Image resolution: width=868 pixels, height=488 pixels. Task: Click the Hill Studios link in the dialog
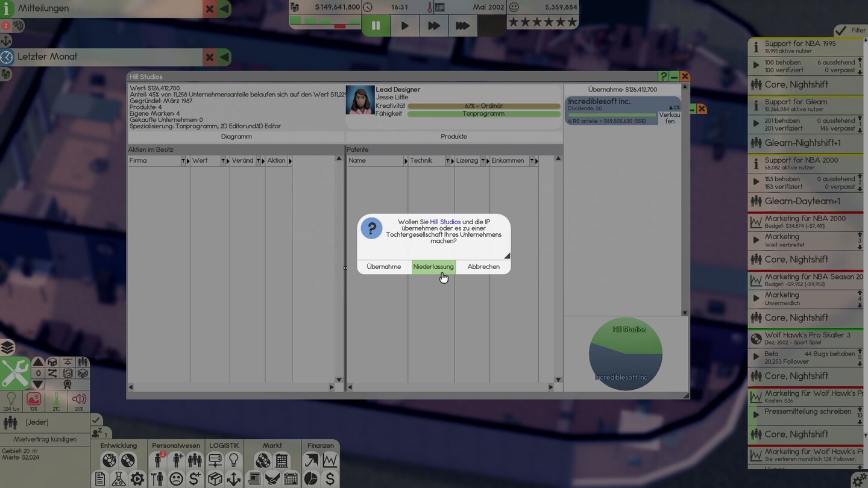pos(445,222)
